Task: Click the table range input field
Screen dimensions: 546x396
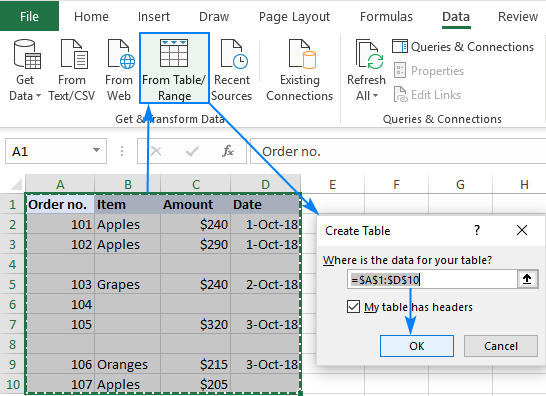Action: [x=432, y=279]
